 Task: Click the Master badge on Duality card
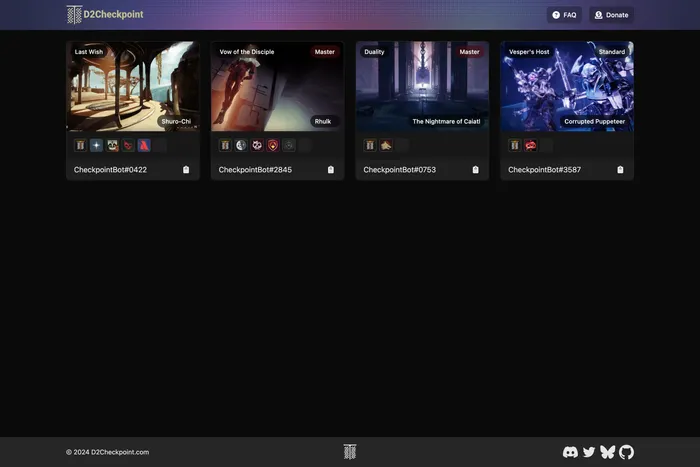coord(469,52)
